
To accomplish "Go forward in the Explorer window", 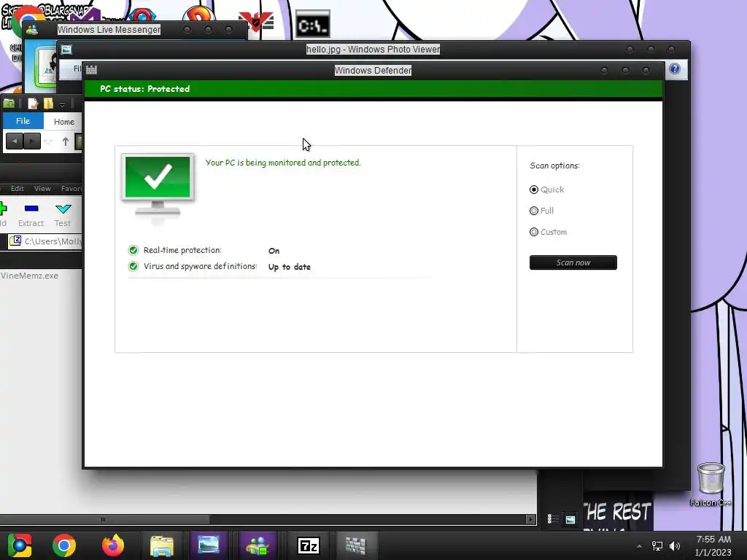I will coord(32,141).
